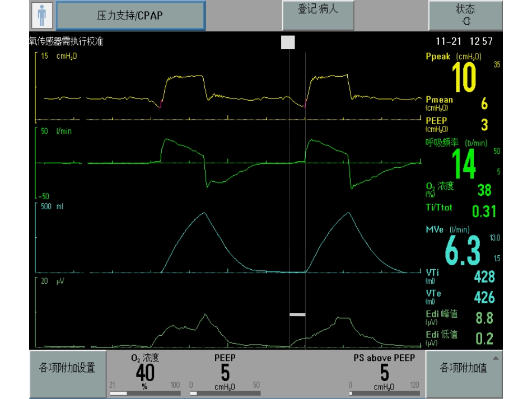Image resolution: width=532 pixels, height=399 pixels.
Task: Expand 各项附加值 additional values panel
Action: (x=464, y=374)
